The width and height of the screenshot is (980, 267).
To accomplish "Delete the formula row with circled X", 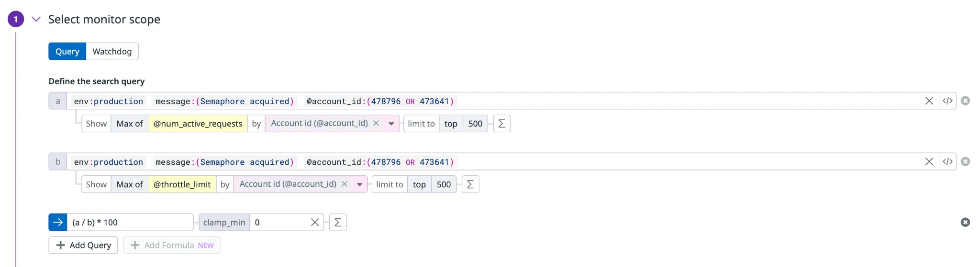I will tap(965, 223).
